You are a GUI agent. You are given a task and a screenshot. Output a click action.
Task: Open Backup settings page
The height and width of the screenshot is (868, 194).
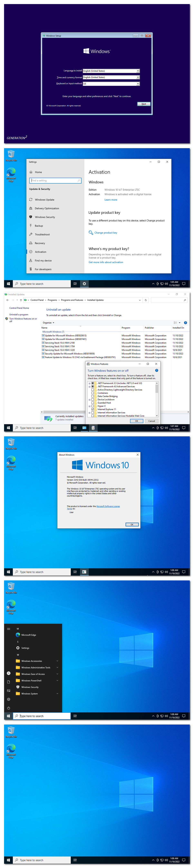(39, 226)
